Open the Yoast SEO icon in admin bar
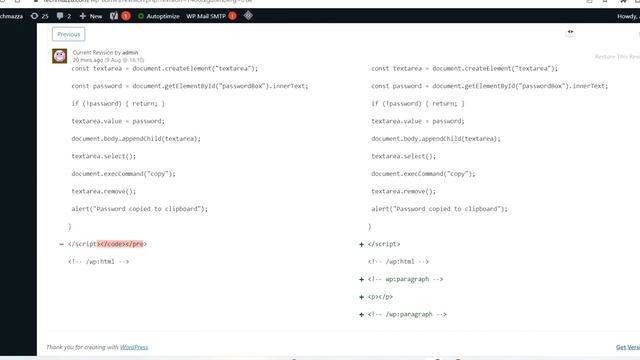Image resolution: width=640 pixels, height=360 pixels. coord(120,16)
